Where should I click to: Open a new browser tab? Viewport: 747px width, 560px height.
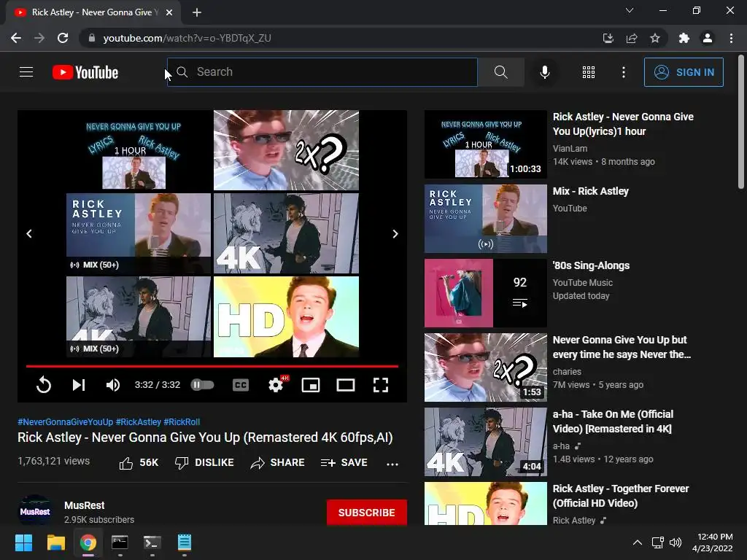[197, 12]
